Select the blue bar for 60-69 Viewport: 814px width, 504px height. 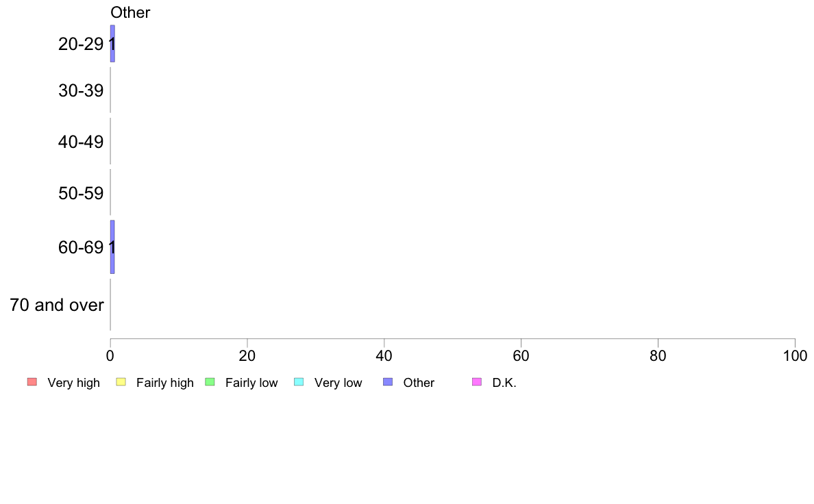[x=112, y=247]
